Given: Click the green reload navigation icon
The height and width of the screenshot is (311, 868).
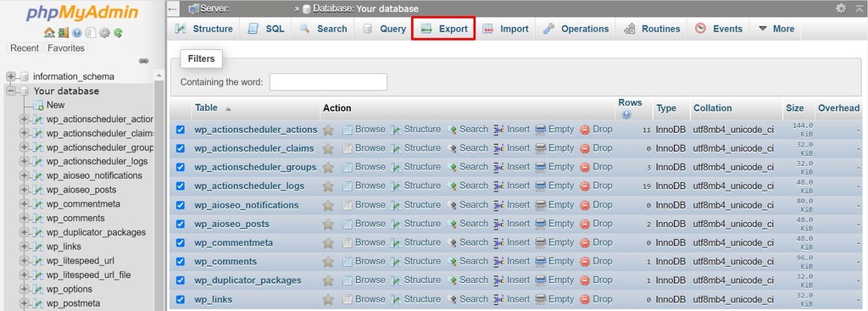Looking at the screenshot, I should (119, 33).
